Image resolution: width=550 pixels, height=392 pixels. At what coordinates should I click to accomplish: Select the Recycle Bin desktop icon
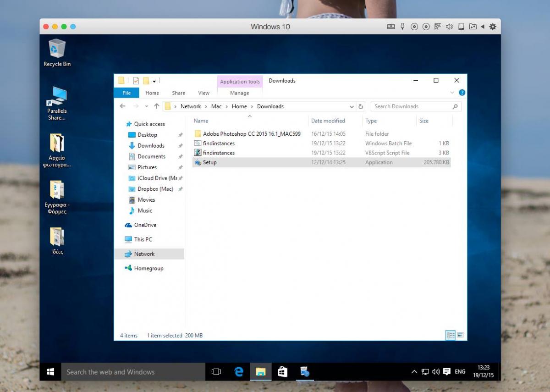pos(57,53)
